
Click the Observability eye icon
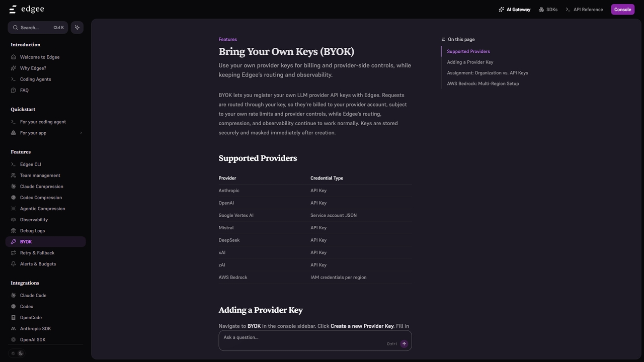point(14,220)
